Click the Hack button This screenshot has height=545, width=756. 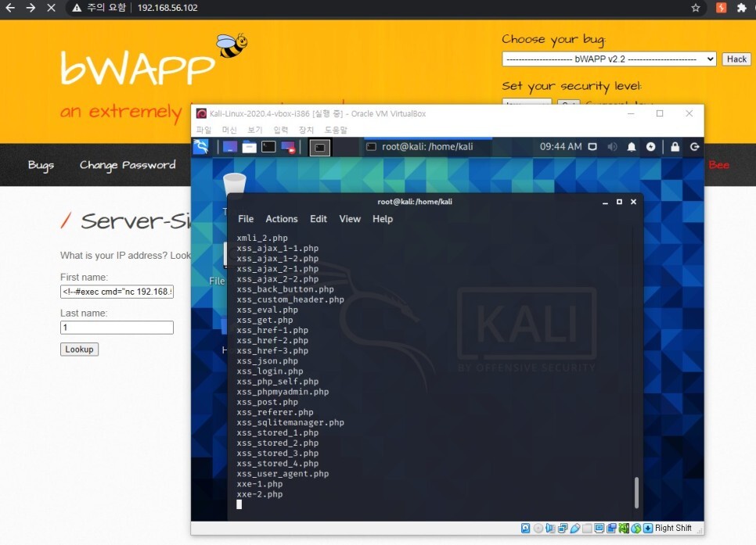736,59
